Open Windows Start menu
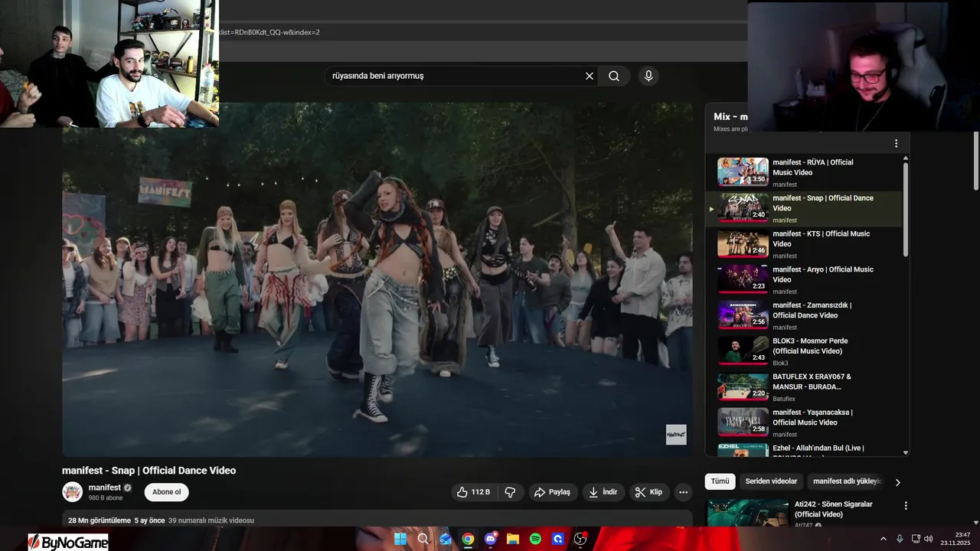This screenshot has height=551, width=980. (x=400, y=539)
